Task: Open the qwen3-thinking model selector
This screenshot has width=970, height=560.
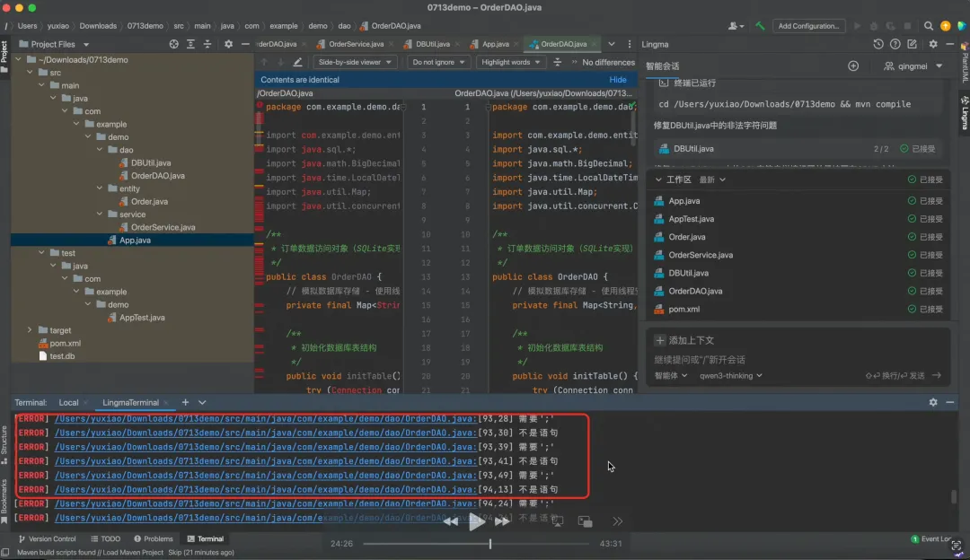Action: (731, 376)
